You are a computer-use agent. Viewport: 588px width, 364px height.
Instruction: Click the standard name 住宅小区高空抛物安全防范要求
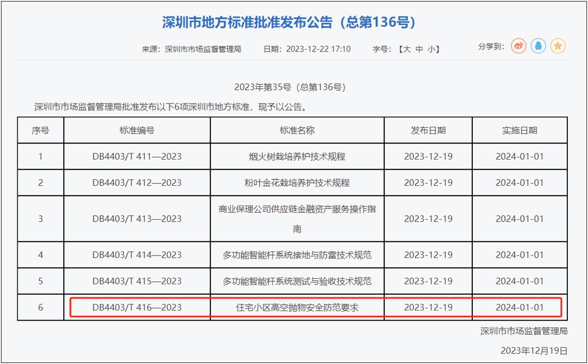tap(297, 307)
